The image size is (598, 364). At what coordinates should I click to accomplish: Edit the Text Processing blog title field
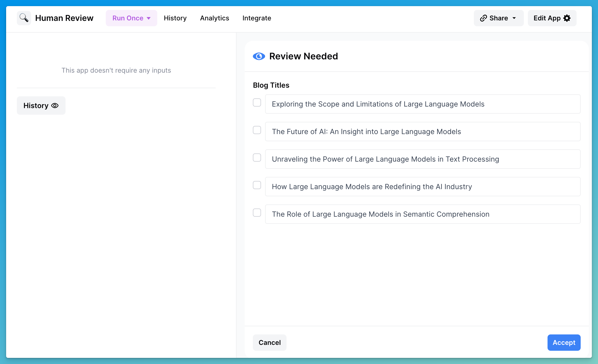(x=422, y=159)
